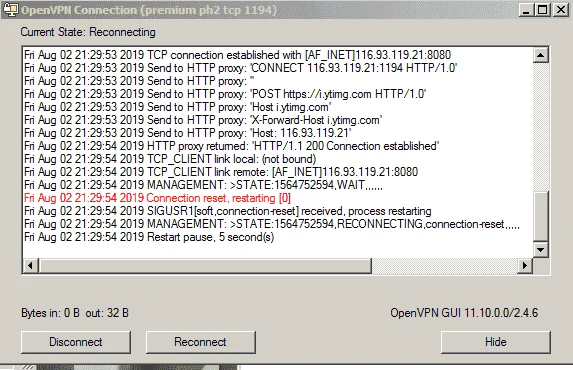Viewport: 573px width, 370px height.
Task: Click the Reconnect button
Action: pos(201,342)
